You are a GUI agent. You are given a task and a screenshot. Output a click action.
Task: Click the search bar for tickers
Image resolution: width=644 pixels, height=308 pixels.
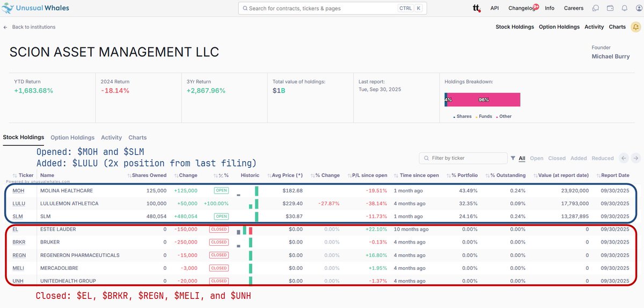pos(331,8)
